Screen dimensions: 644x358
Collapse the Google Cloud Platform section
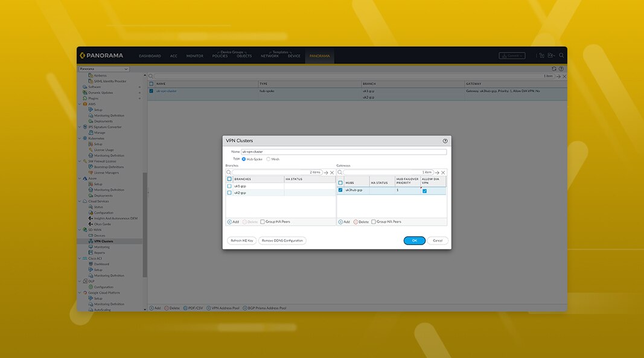click(x=80, y=293)
